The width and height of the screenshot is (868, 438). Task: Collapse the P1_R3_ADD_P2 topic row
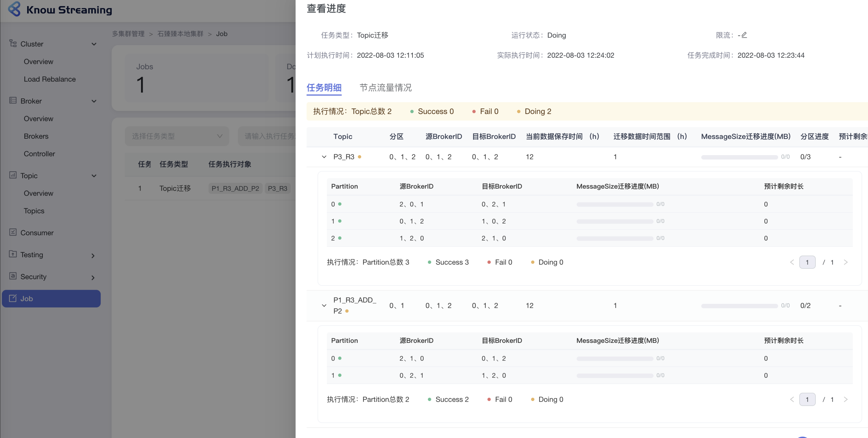tap(325, 305)
